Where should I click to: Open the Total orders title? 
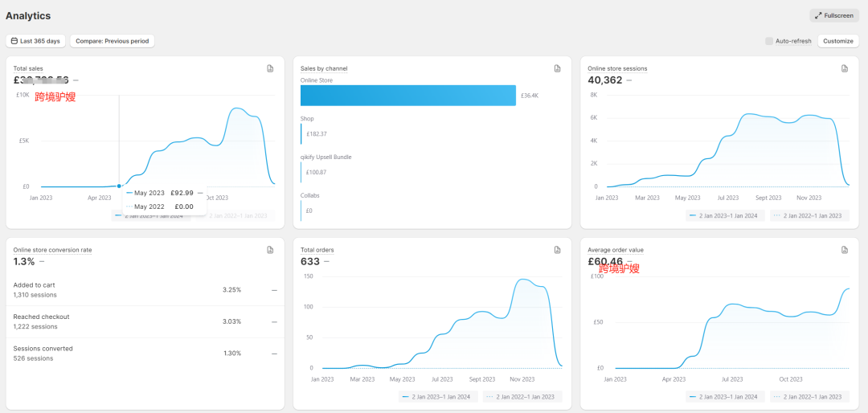click(x=317, y=250)
